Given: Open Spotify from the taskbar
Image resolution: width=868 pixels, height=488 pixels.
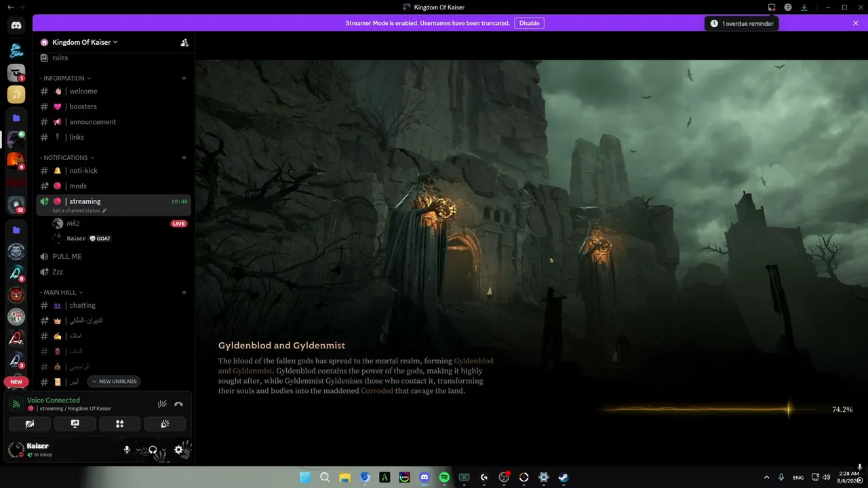Looking at the screenshot, I should point(444,477).
